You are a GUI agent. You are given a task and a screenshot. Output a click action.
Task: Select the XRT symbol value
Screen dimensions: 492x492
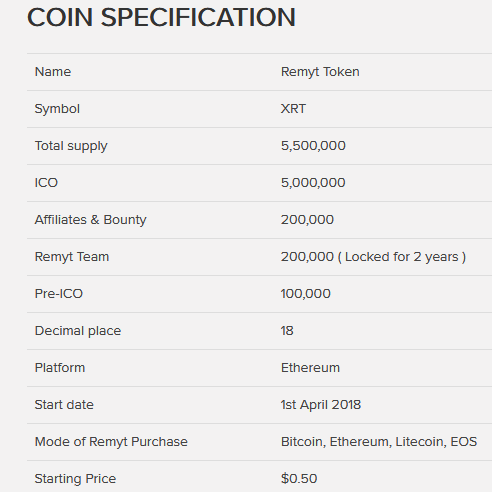[293, 109]
